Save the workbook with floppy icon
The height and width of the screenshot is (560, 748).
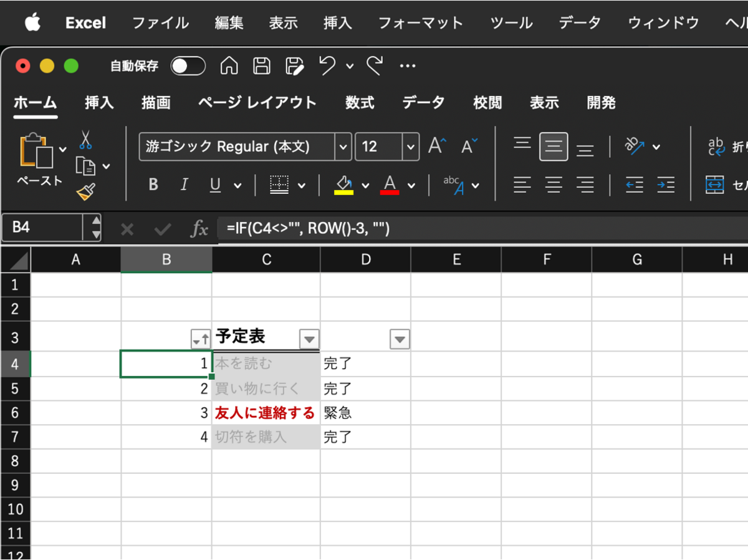coord(261,65)
